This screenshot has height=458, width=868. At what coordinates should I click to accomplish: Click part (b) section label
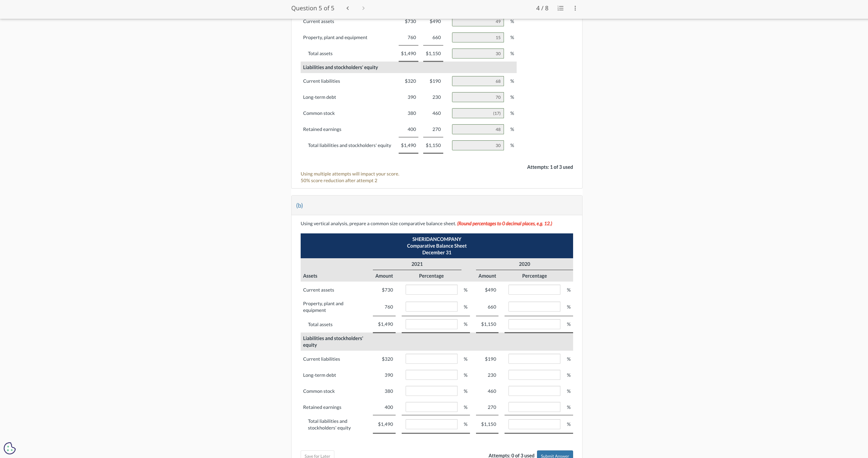point(299,206)
